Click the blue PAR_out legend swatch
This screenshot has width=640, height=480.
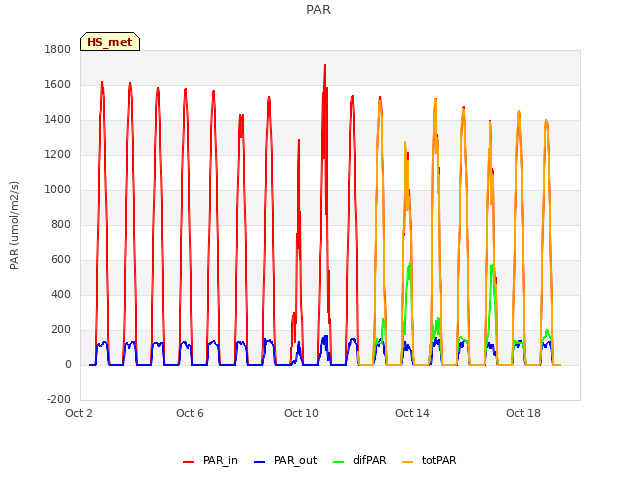pos(260,462)
